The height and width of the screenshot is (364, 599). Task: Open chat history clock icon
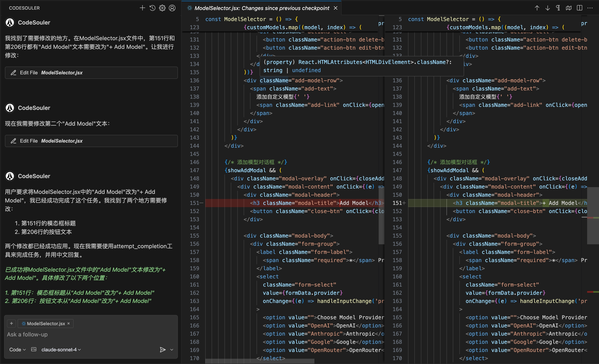pos(153,8)
